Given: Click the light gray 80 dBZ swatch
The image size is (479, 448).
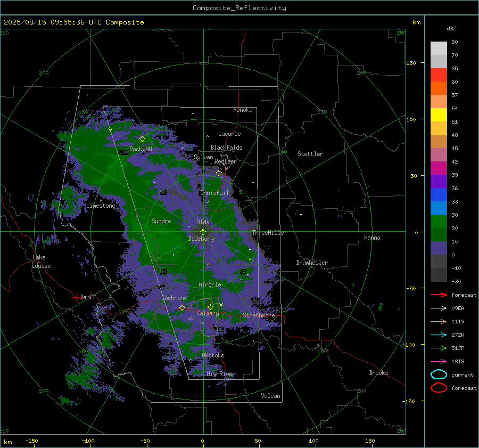Looking at the screenshot, I should pos(439,48).
